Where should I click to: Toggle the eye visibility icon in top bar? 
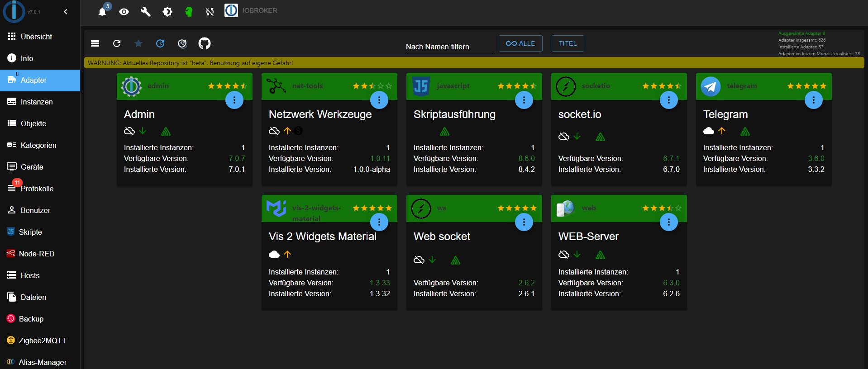coord(124,12)
